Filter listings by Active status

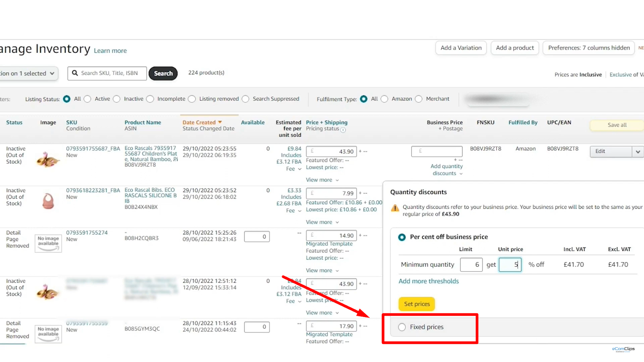(x=87, y=99)
